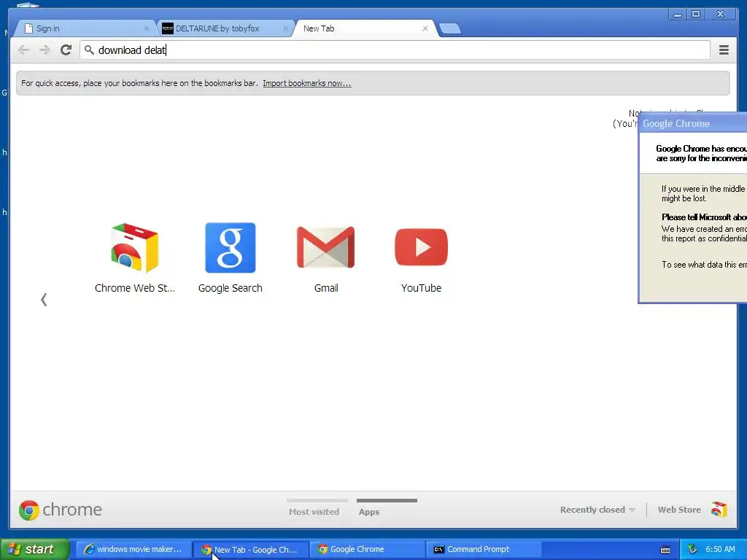Click the Google Search label text
Image resolution: width=747 pixels, height=560 pixels.
click(230, 288)
